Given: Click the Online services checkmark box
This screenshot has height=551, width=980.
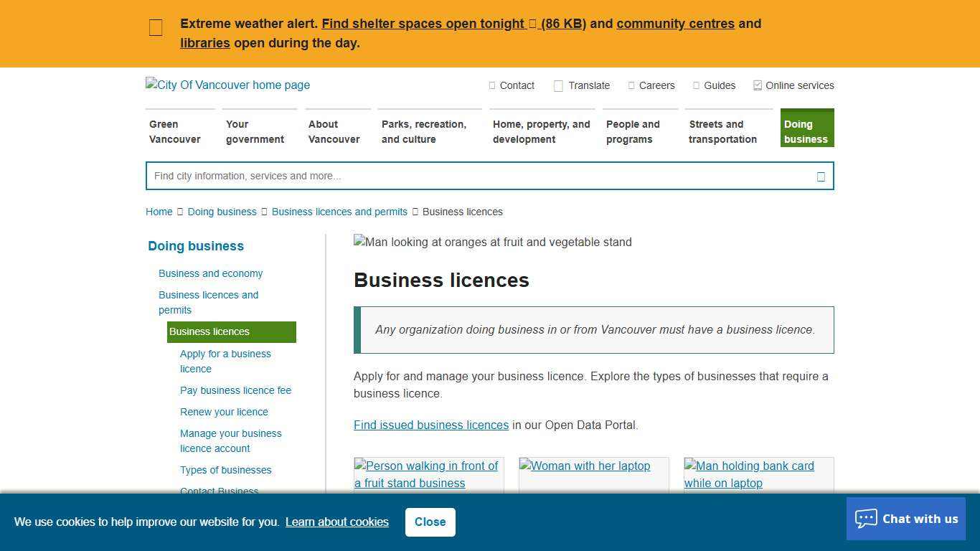Looking at the screenshot, I should tap(757, 85).
